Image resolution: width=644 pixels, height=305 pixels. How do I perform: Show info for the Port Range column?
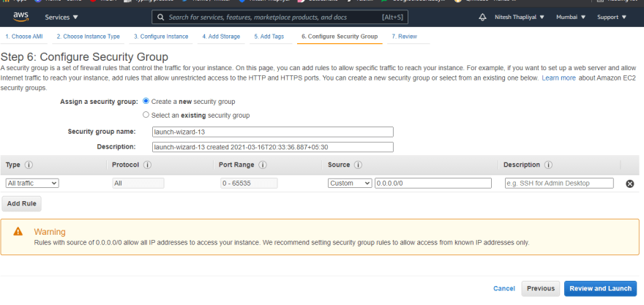point(263,165)
